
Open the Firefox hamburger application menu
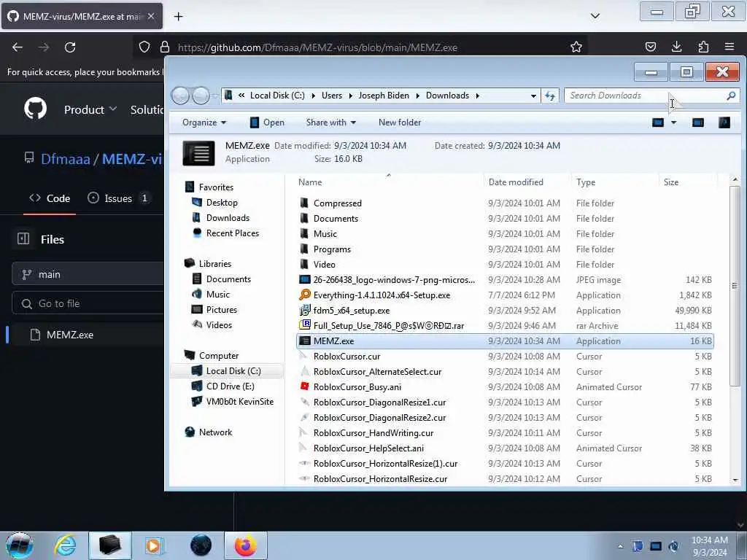(729, 47)
